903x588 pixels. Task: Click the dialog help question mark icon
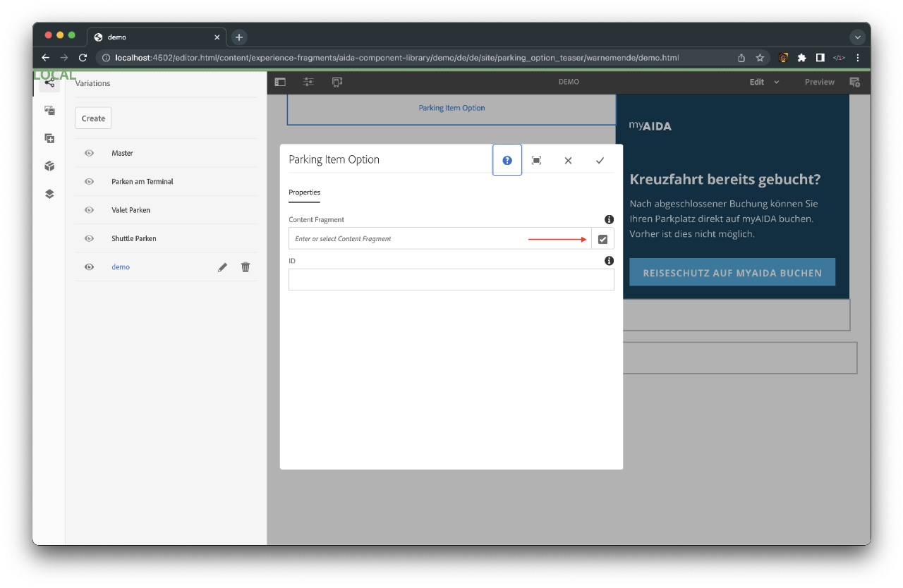[x=507, y=160]
